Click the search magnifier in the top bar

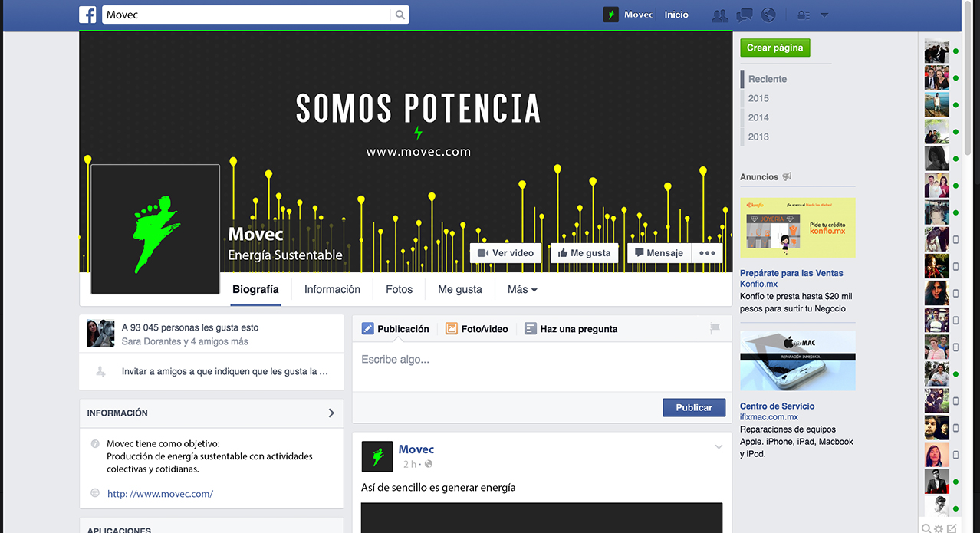[x=400, y=15]
